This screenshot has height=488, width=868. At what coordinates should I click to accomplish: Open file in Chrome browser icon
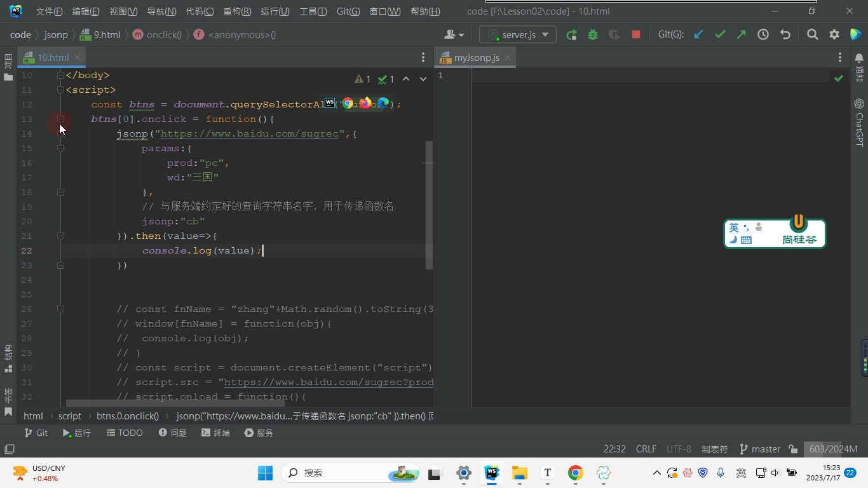coord(348,103)
